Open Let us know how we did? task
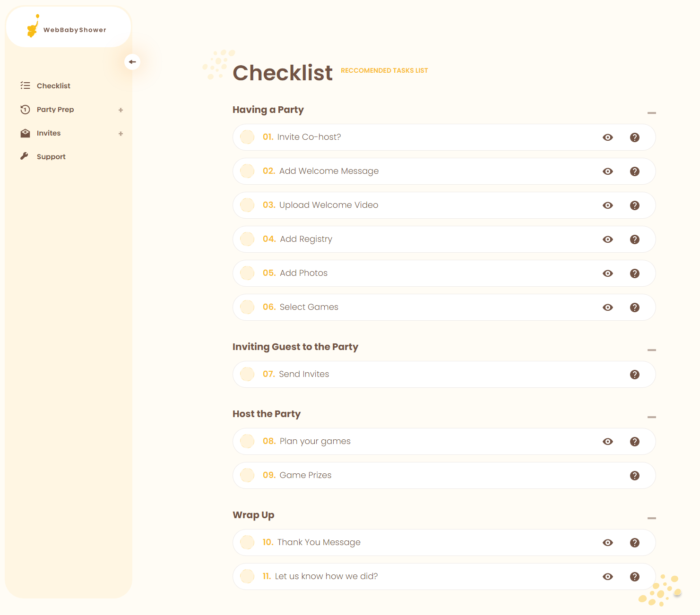 (444, 576)
